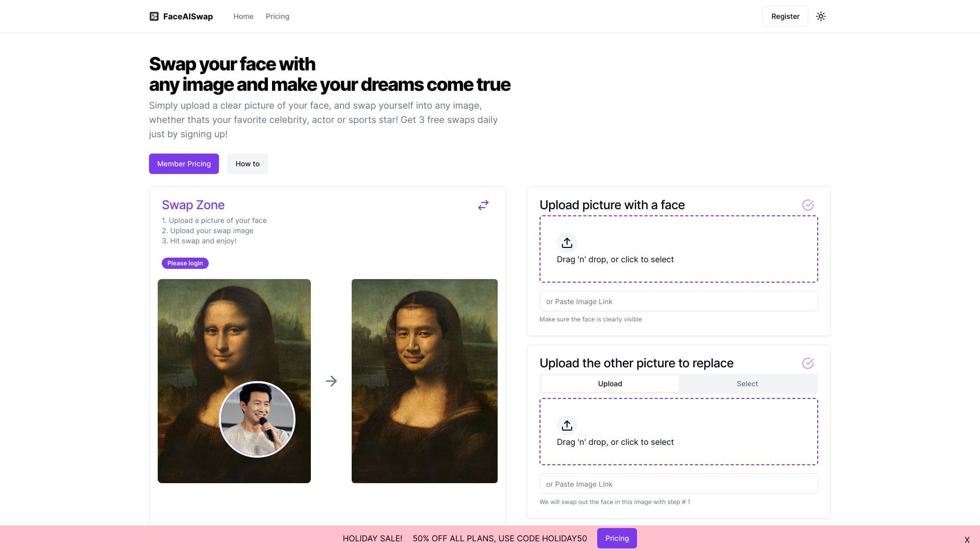This screenshot has width=980, height=551.
Task: Click Pricing in the holiday sale banner
Action: coord(617,538)
